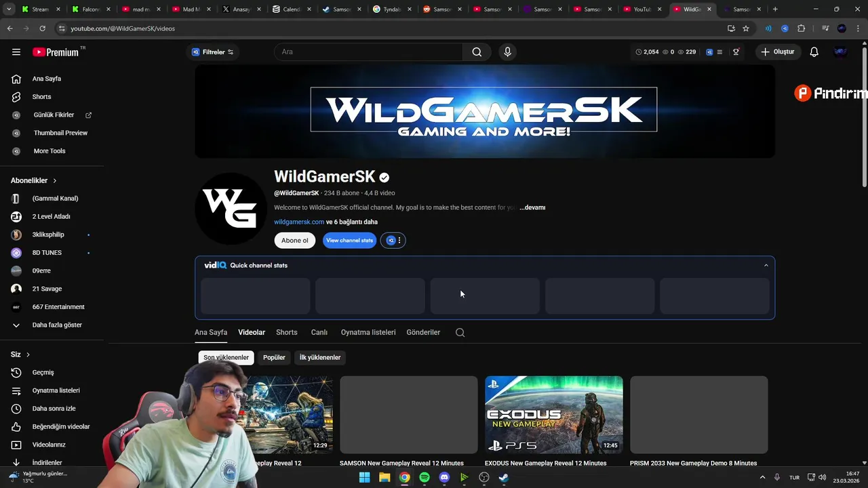Select Videolar channel tab
The image size is (868, 488).
(252, 332)
